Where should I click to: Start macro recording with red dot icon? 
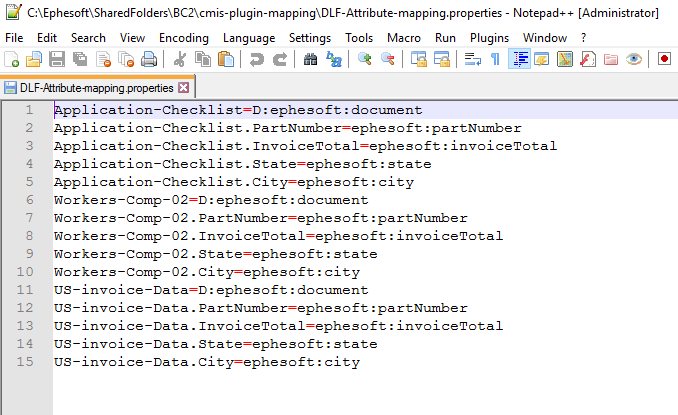(x=664, y=58)
